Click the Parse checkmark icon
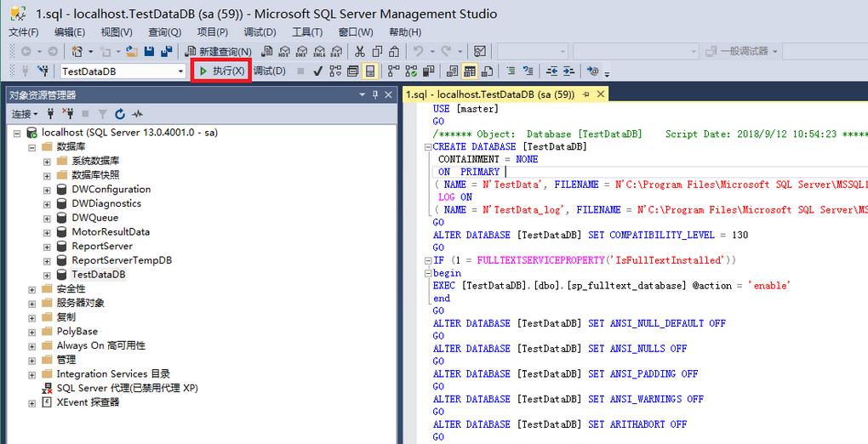Screen dimensions: 868x444 click(x=317, y=71)
